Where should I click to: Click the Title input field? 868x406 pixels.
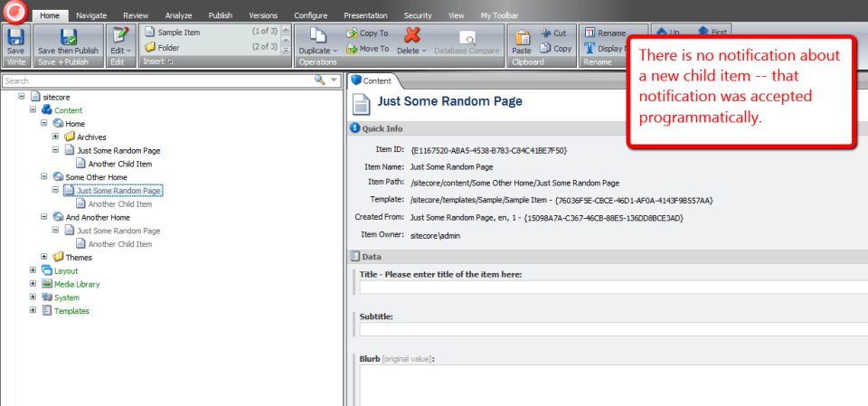coord(614,287)
